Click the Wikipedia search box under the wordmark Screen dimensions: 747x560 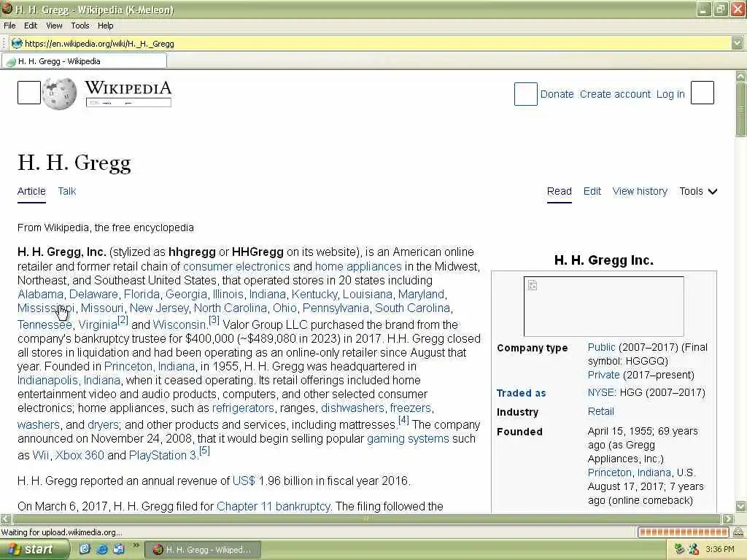point(128,102)
